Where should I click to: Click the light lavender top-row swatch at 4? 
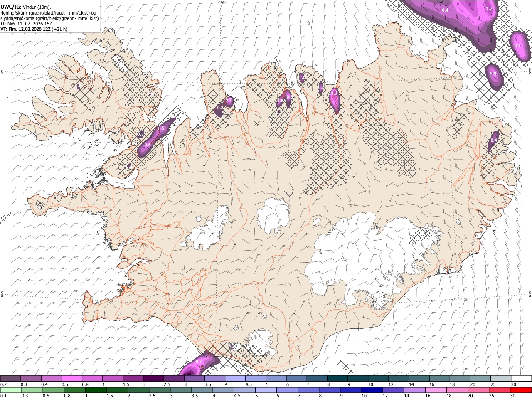235,378
